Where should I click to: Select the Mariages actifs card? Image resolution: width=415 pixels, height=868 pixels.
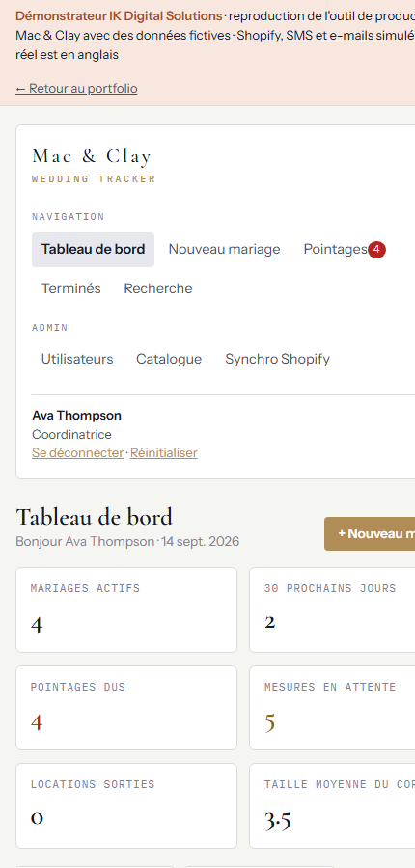coord(126,610)
